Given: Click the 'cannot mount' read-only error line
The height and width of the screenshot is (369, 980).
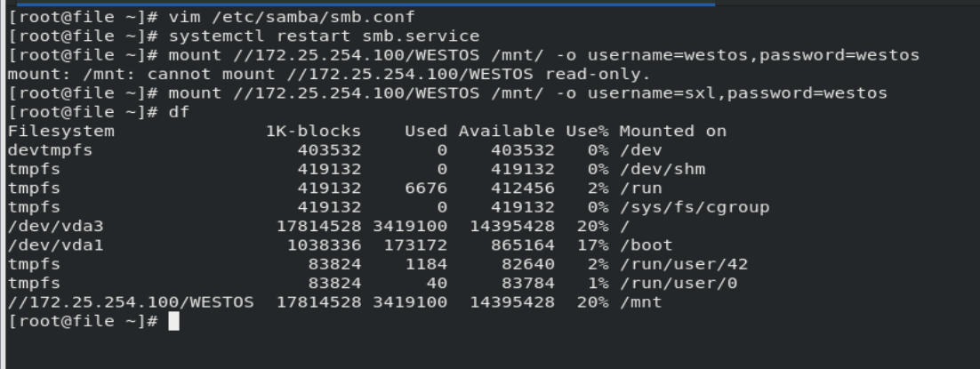Looking at the screenshot, I should (329, 75).
